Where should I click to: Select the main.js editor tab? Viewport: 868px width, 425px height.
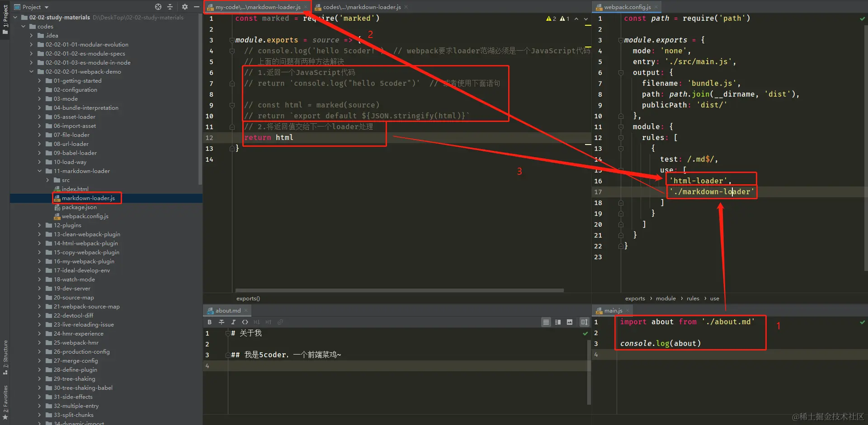[613, 310]
